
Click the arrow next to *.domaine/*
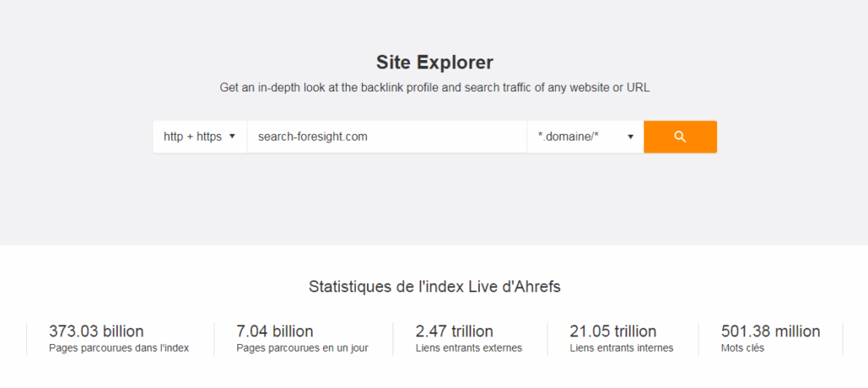pos(630,136)
